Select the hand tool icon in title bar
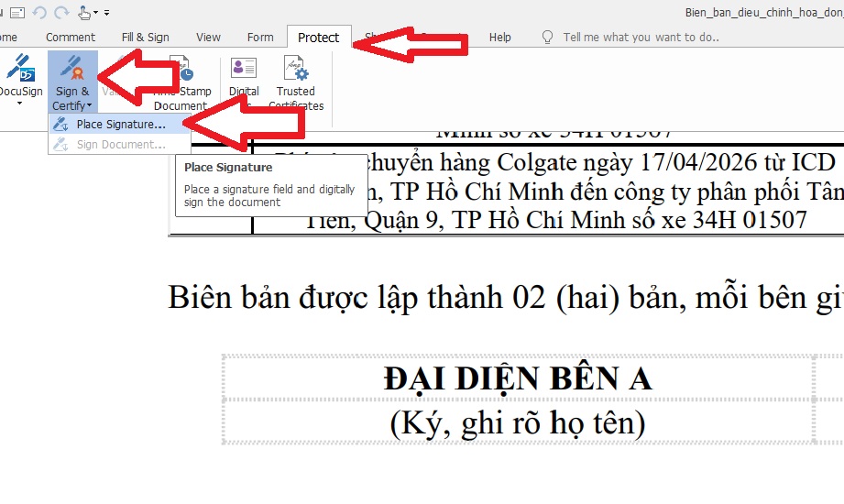 coord(84,12)
